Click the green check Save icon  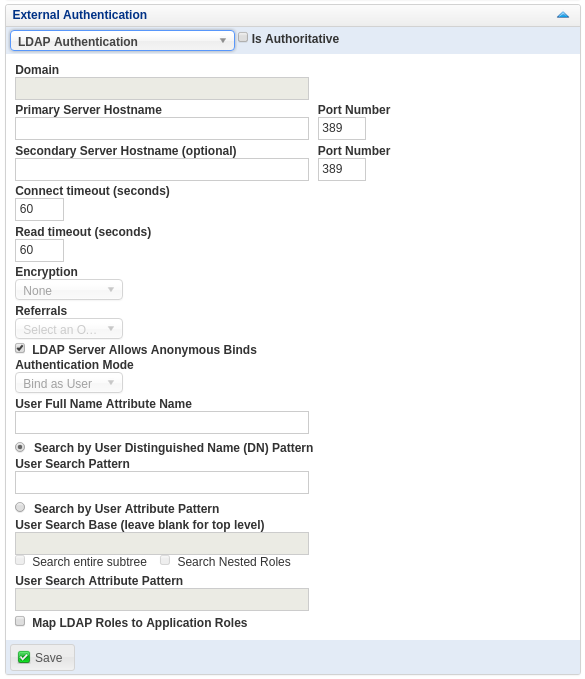click(x=24, y=657)
